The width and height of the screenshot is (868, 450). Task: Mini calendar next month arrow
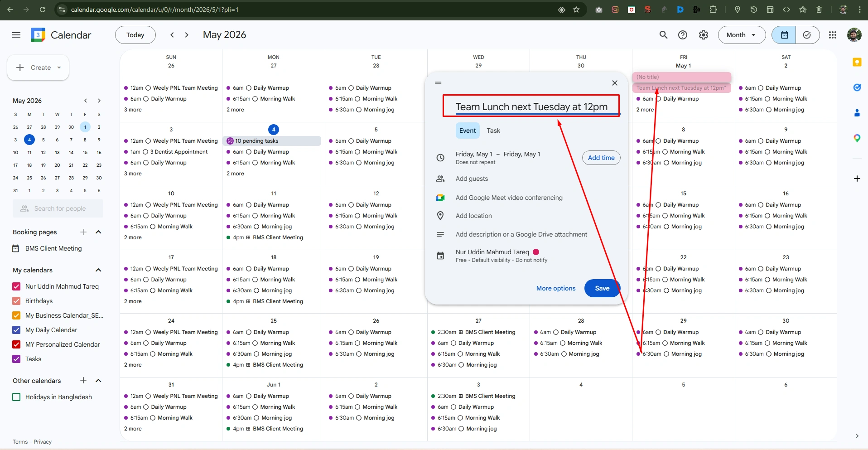pyautogui.click(x=99, y=101)
